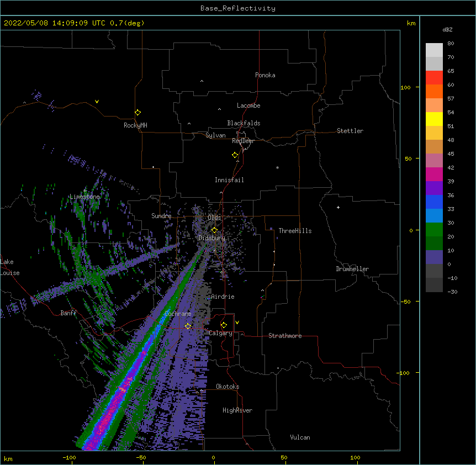Click the Innisfail city label

[x=229, y=180]
